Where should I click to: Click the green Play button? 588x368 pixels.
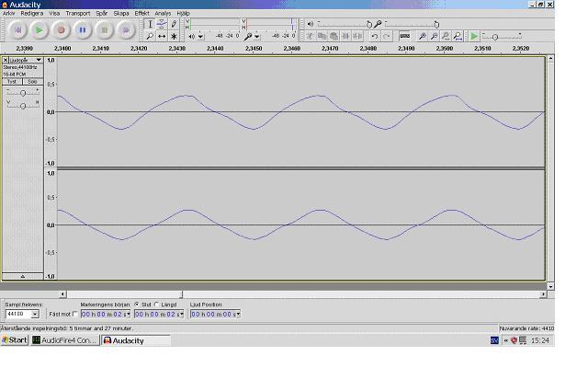point(40,29)
